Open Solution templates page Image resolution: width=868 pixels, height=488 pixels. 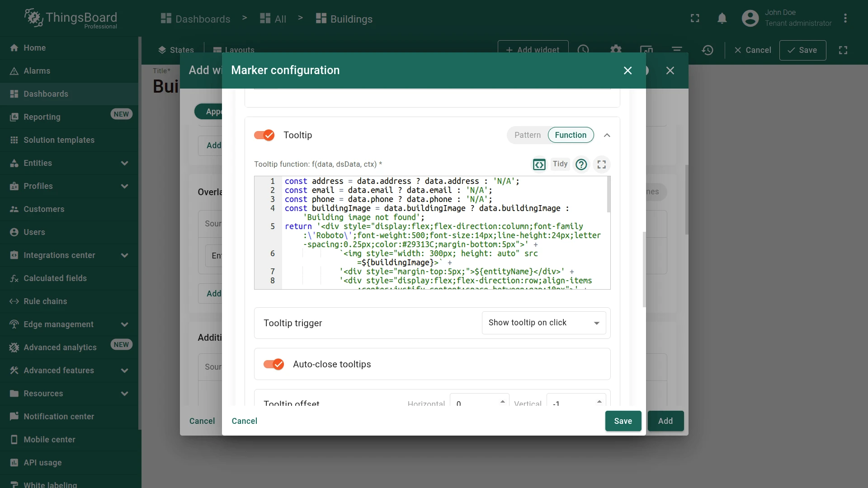click(x=69, y=140)
